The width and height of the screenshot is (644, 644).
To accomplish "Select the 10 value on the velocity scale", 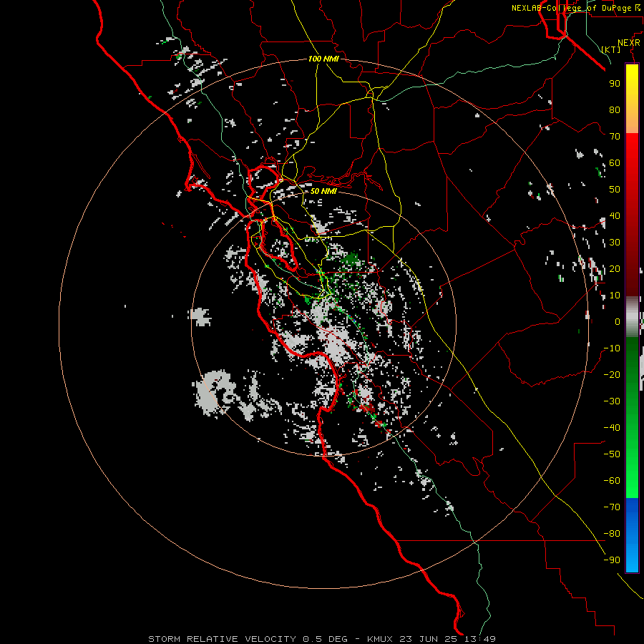I will point(615,296).
